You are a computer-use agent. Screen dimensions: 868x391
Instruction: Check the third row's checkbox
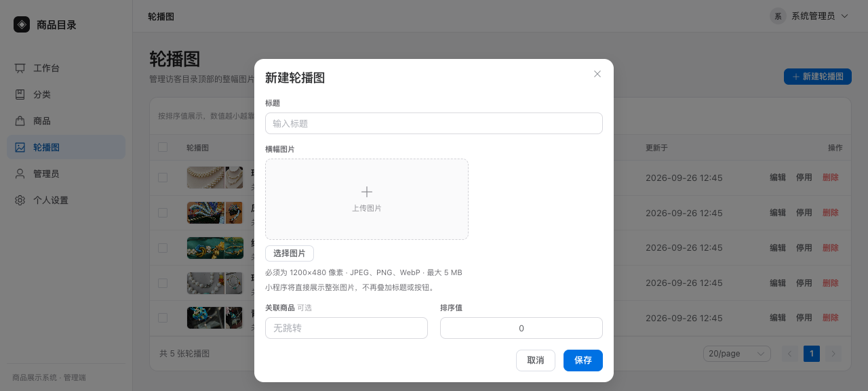(x=163, y=247)
